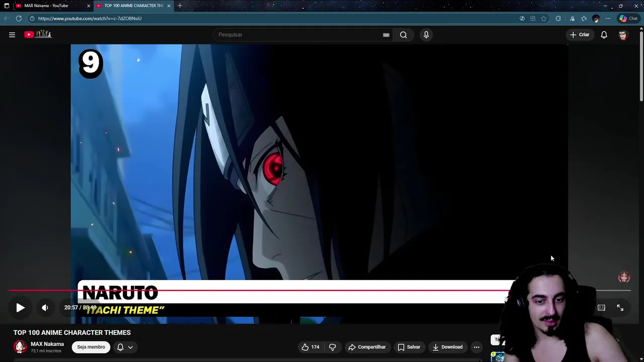
Task: Open browser settings and more ellipsis
Action: pyautogui.click(x=608, y=19)
